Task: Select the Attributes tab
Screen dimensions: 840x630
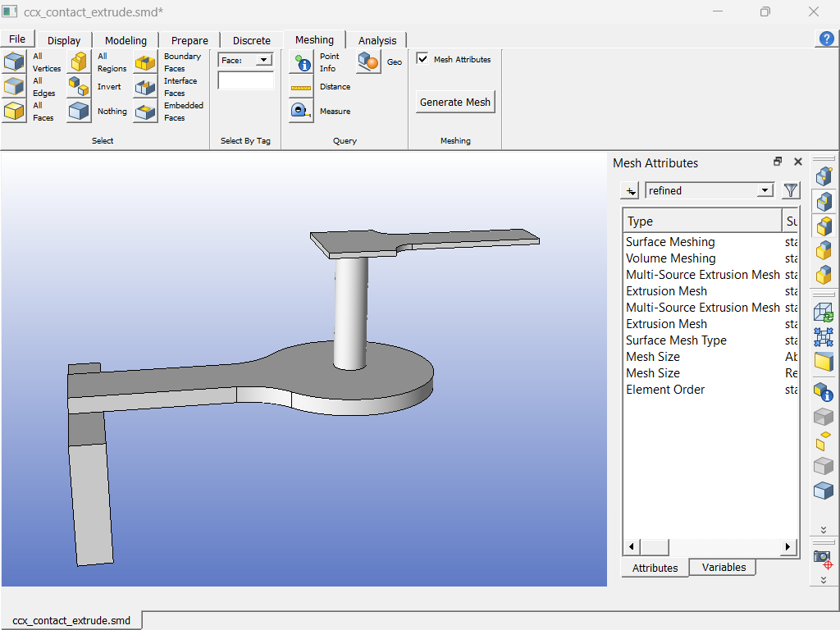Action: click(655, 568)
